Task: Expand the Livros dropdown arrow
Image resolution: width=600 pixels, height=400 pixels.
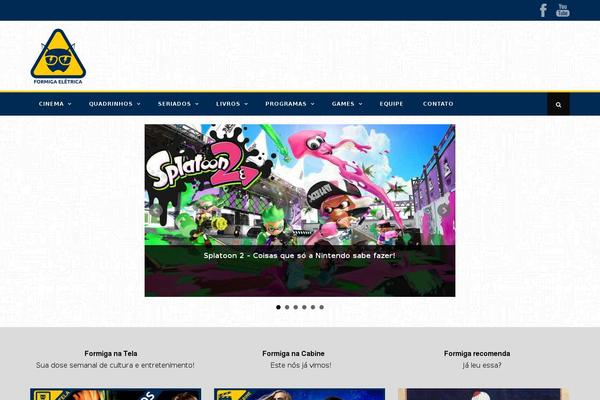Action: click(x=246, y=104)
